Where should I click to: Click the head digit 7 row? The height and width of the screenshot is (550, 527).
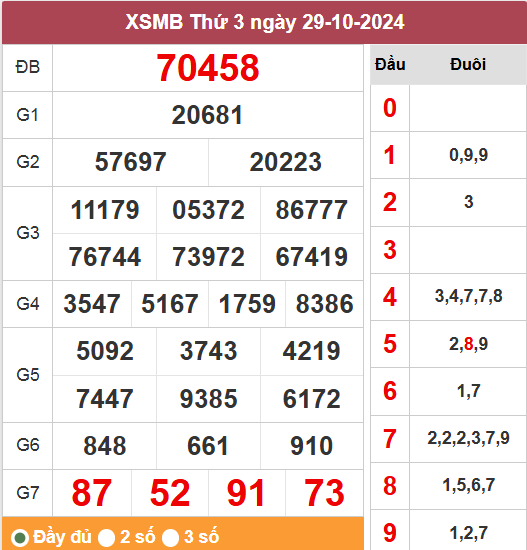(x=448, y=438)
